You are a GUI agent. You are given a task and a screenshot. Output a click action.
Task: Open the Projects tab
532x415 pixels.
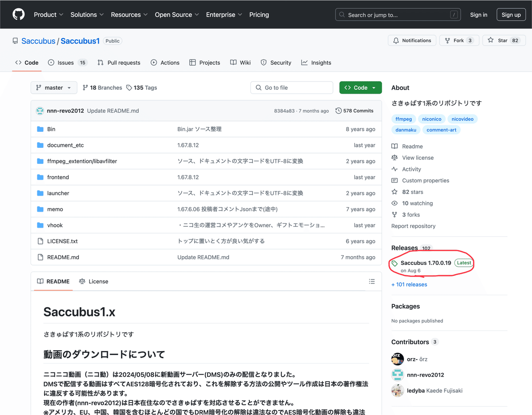tap(204, 63)
